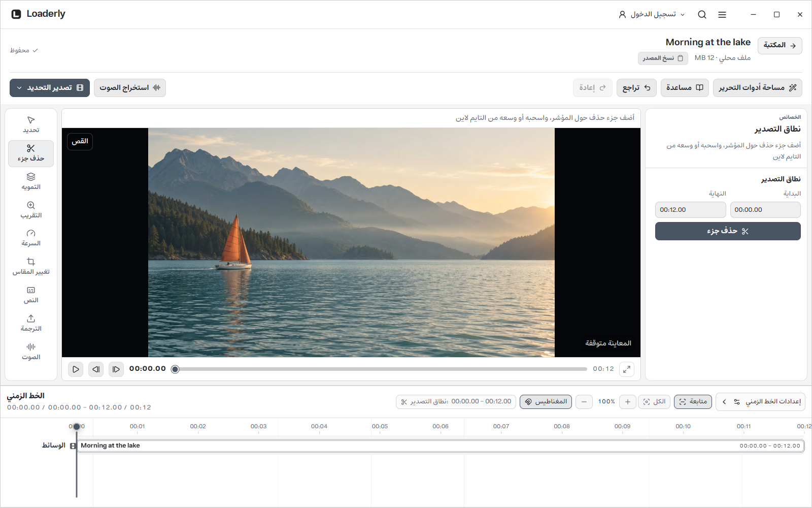Screen dimensions: 812x508
Task: Zoom out timeline with minus button
Action: pos(584,402)
